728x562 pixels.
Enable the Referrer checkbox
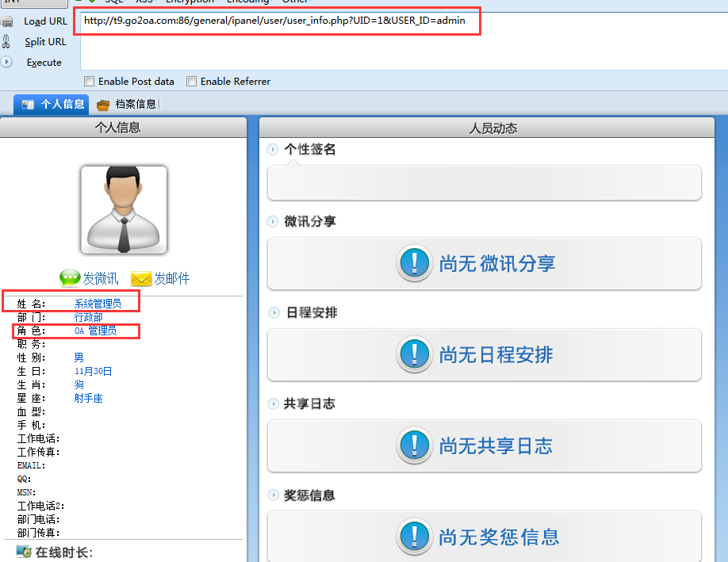[x=191, y=81]
